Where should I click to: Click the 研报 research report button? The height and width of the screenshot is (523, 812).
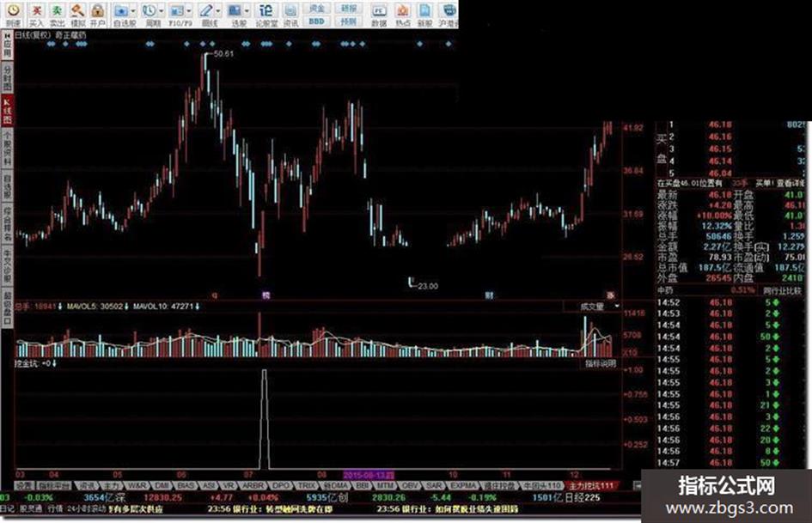(349, 9)
